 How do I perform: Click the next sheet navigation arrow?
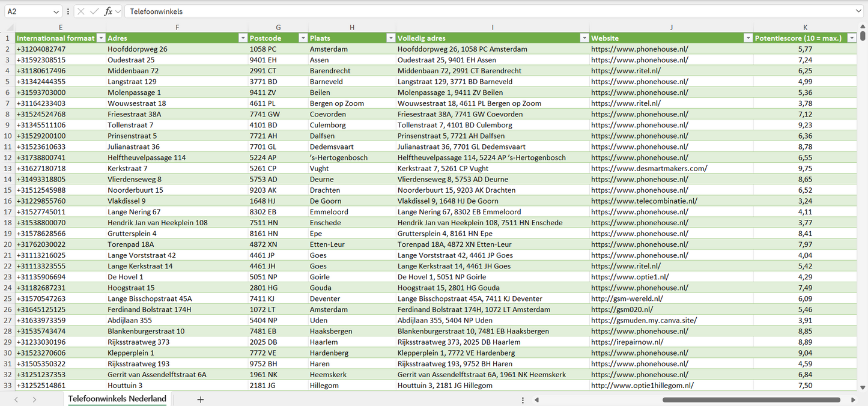click(x=34, y=399)
